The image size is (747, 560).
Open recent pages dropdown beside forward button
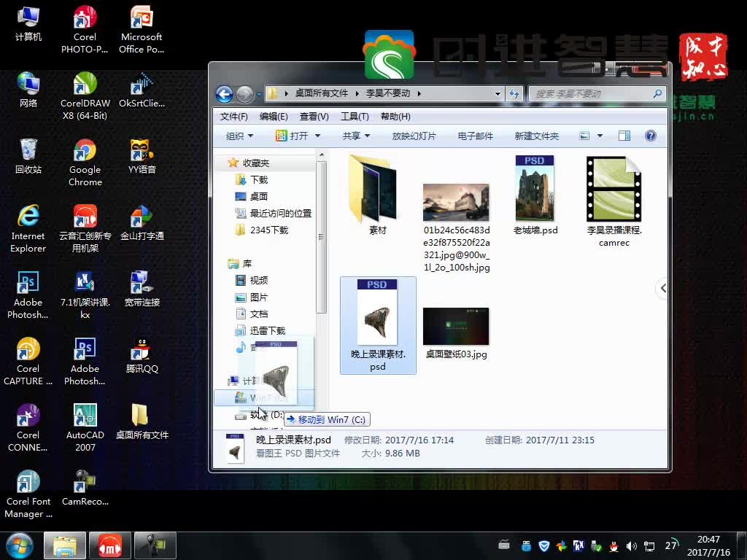(259, 94)
